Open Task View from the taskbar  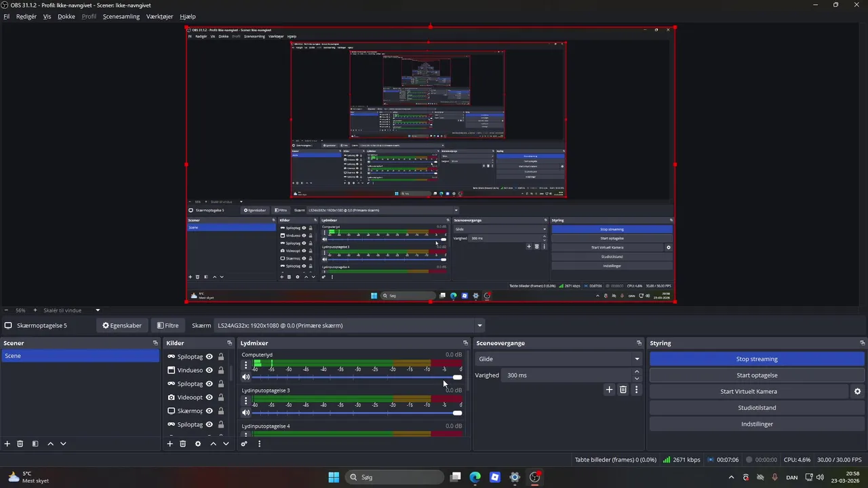(x=456, y=477)
